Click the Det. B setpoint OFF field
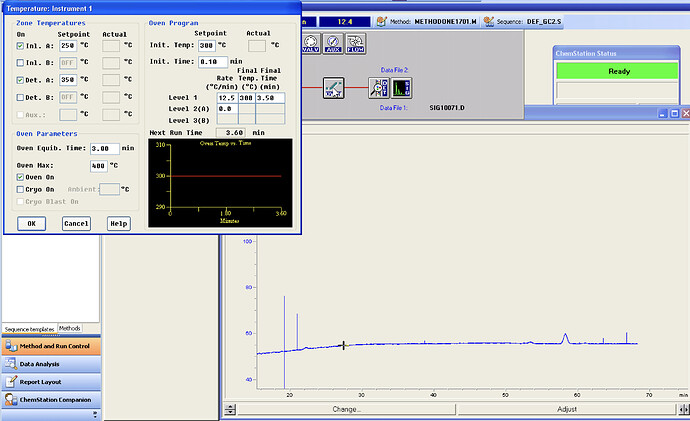 [x=68, y=97]
